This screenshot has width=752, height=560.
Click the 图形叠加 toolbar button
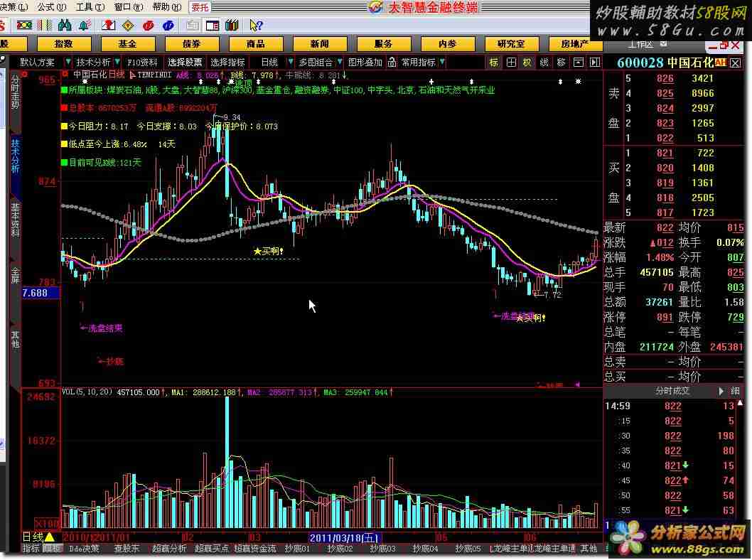click(x=365, y=63)
